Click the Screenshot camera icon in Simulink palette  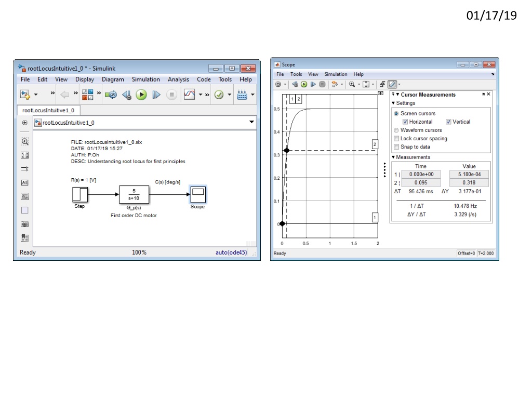coord(25,224)
